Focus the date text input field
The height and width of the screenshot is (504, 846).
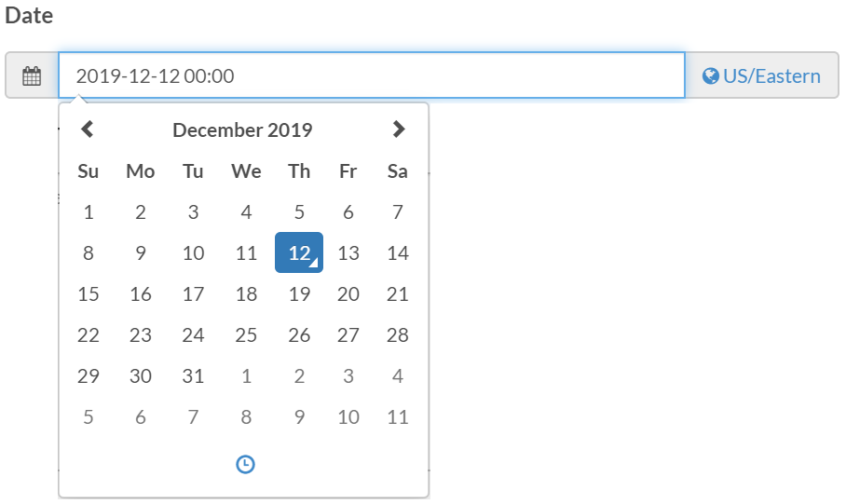[372, 75]
